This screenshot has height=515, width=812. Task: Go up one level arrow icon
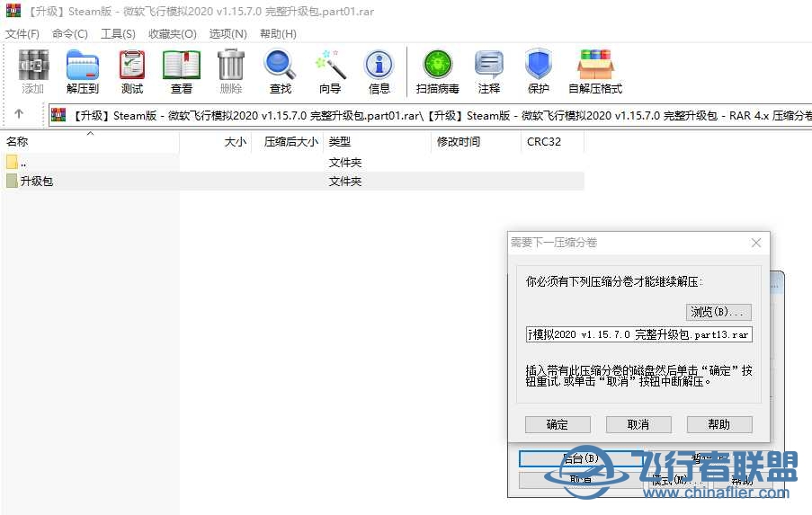pyautogui.click(x=19, y=114)
